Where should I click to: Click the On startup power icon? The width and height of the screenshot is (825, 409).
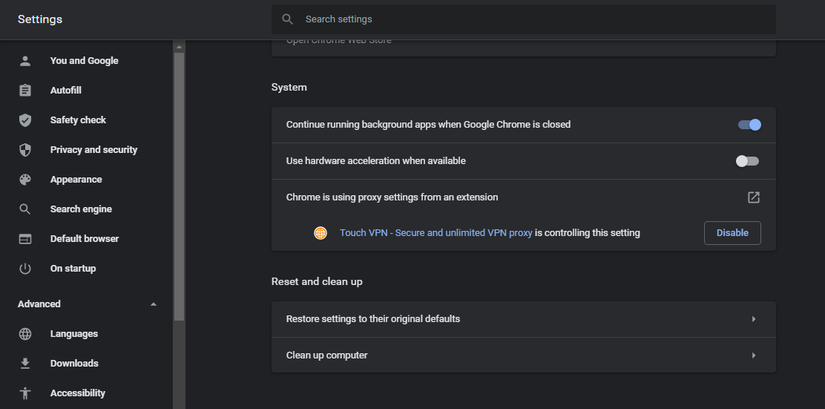click(x=26, y=269)
